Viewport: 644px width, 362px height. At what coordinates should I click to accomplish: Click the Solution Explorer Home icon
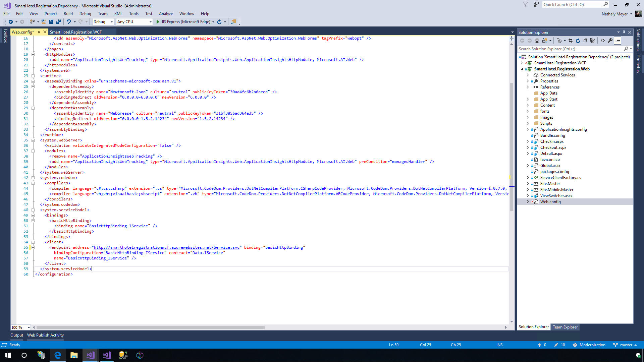[x=537, y=41]
